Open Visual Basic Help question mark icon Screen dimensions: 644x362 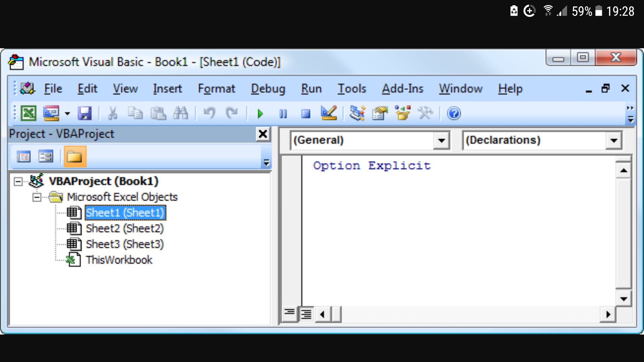(x=454, y=114)
